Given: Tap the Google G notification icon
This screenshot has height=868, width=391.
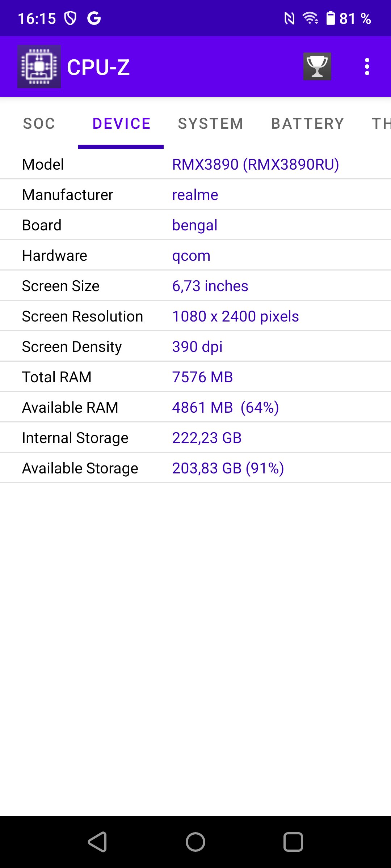Looking at the screenshot, I should 94,18.
